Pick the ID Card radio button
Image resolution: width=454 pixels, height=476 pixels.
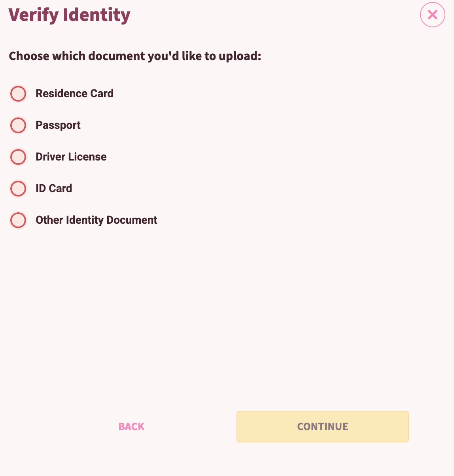pyautogui.click(x=18, y=189)
